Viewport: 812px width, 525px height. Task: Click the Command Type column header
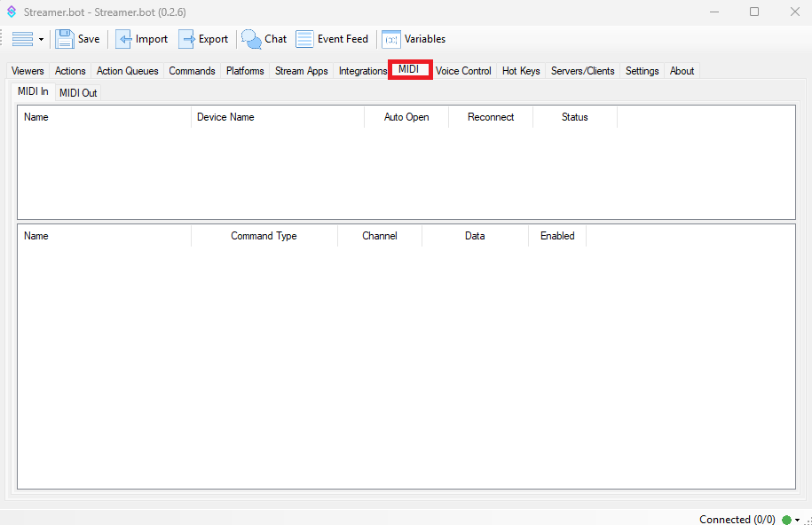click(x=264, y=236)
